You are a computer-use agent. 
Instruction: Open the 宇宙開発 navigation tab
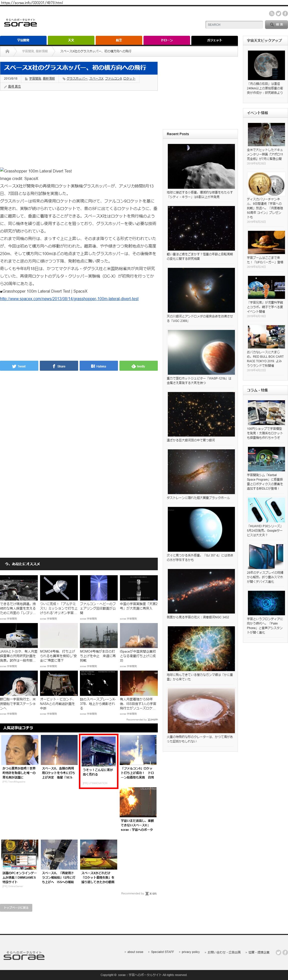click(x=23, y=40)
